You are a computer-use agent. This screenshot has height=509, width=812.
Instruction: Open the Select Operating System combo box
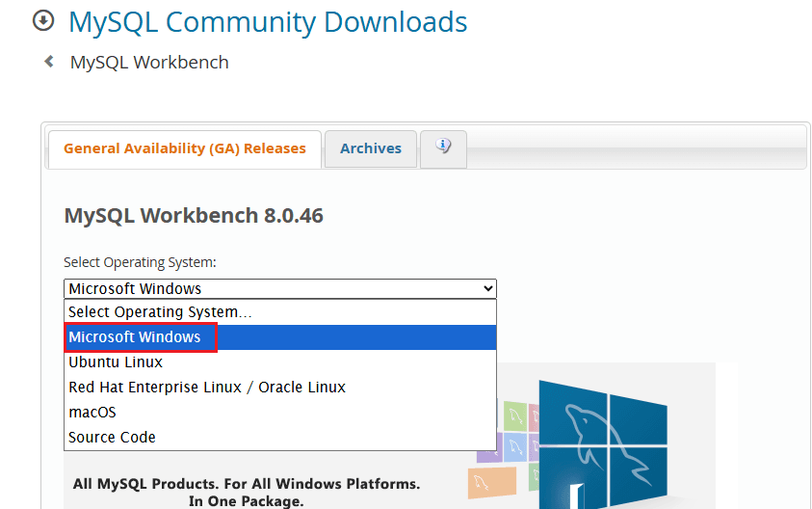[280, 288]
